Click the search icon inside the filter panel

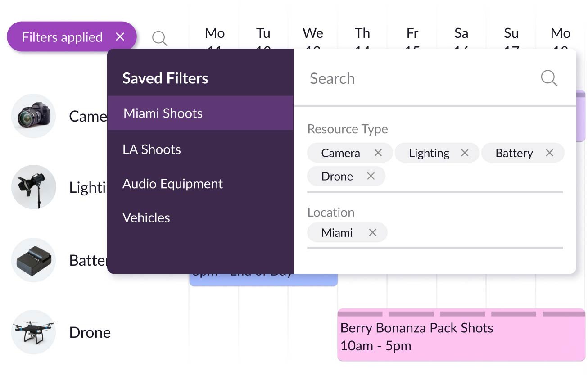coord(549,78)
